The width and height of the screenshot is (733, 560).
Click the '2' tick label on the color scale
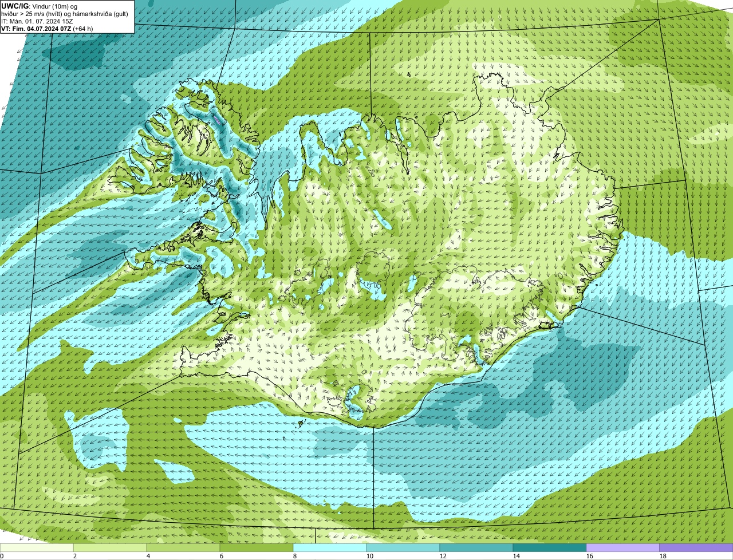click(75, 556)
